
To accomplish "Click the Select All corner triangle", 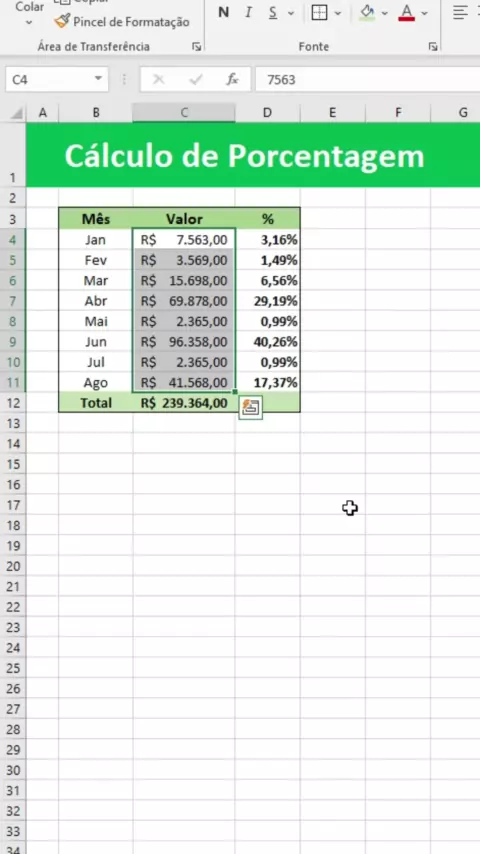I will click(x=17, y=113).
